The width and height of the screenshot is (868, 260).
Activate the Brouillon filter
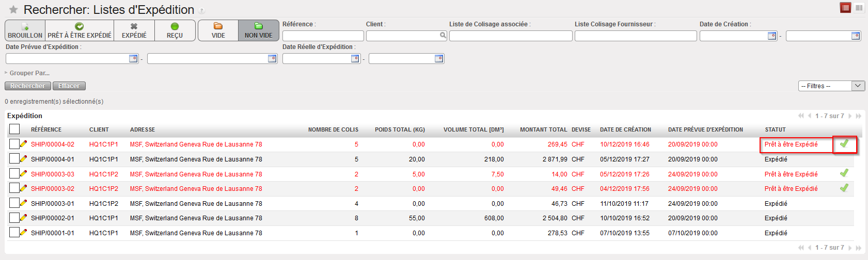pyautogui.click(x=25, y=30)
